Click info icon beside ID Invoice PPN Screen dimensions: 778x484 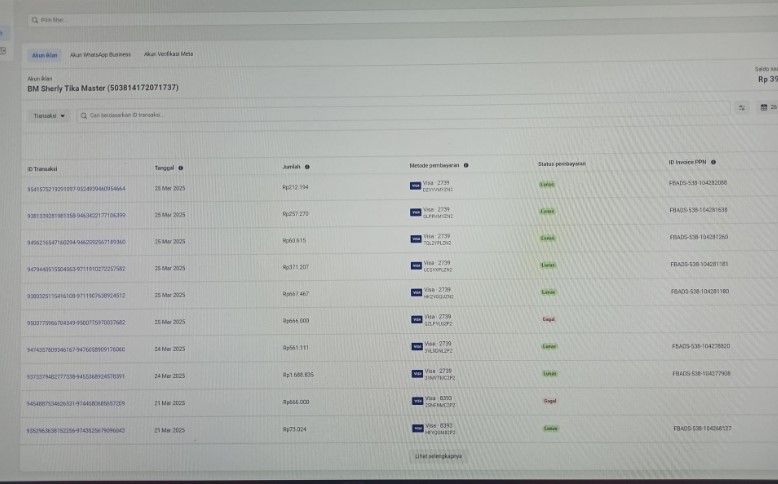click(x=713, y=162)
